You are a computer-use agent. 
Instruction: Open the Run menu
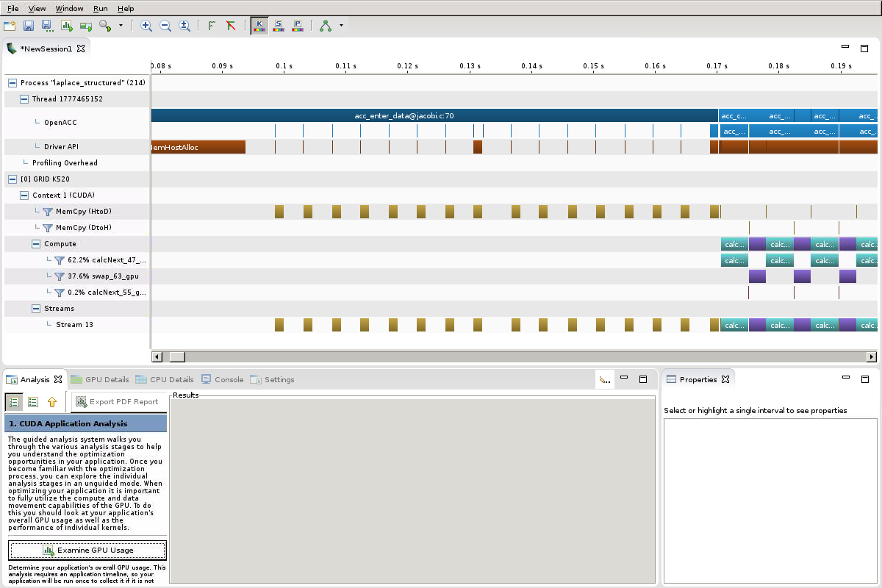click(x=100, y=8)
